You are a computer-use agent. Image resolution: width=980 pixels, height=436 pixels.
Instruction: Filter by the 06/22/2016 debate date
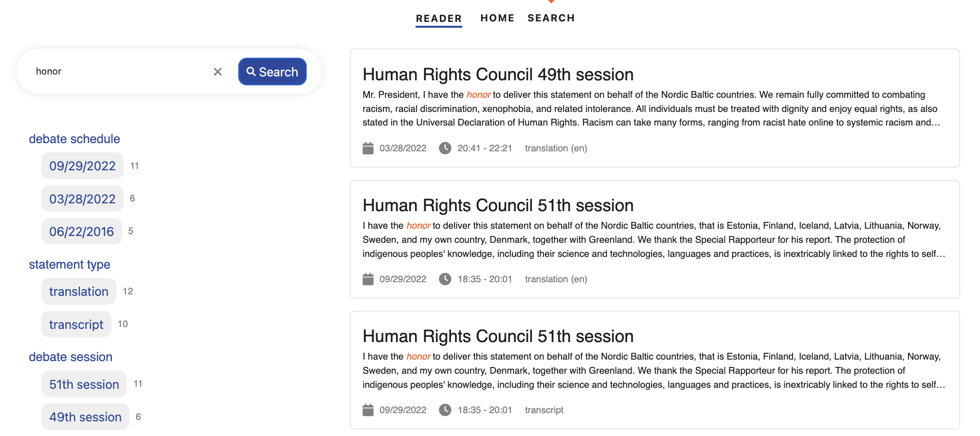81,232
